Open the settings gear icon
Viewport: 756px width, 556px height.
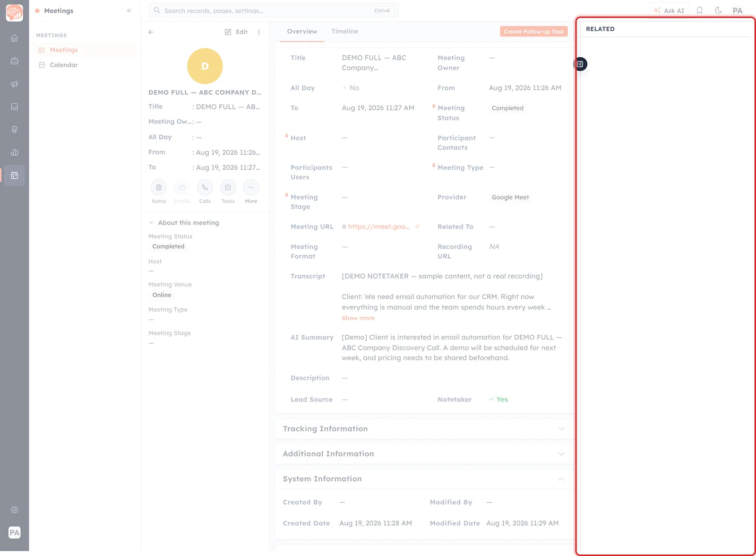15,510
